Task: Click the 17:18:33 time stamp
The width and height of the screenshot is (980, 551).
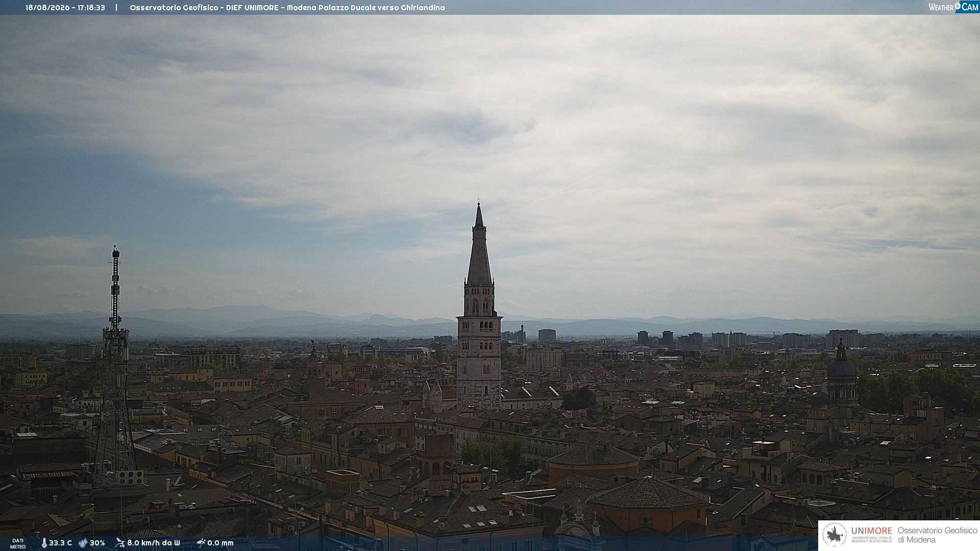Action: (x=91, y=8)
